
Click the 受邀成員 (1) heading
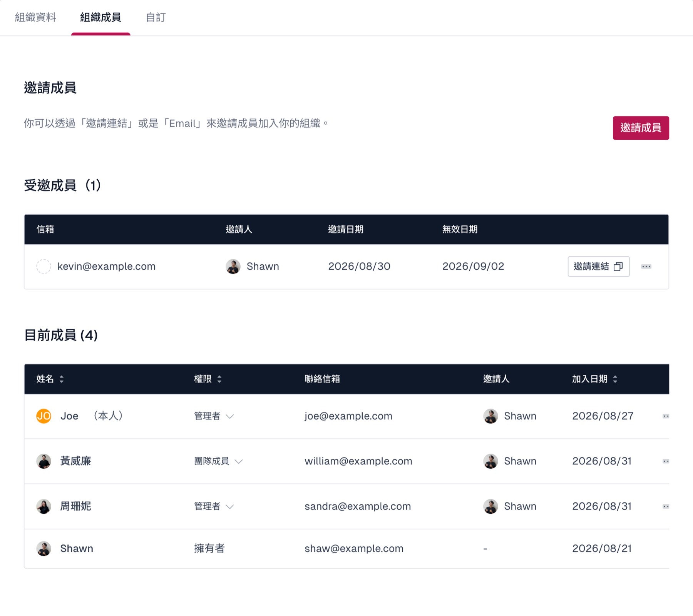click(62, 185)
